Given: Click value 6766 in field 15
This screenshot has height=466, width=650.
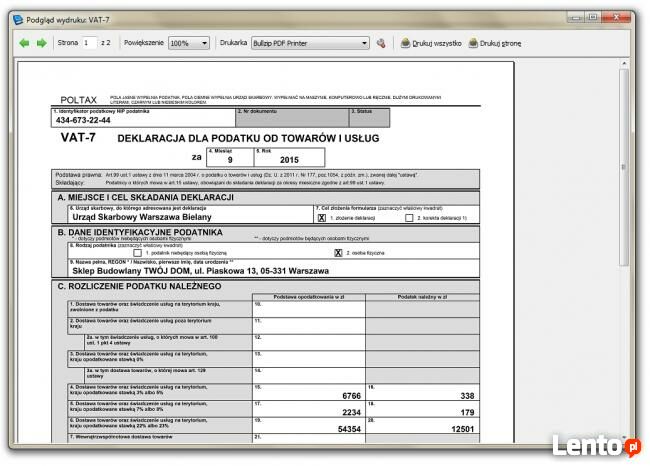Looking at the screenshot, I should (x=352, y=396).
